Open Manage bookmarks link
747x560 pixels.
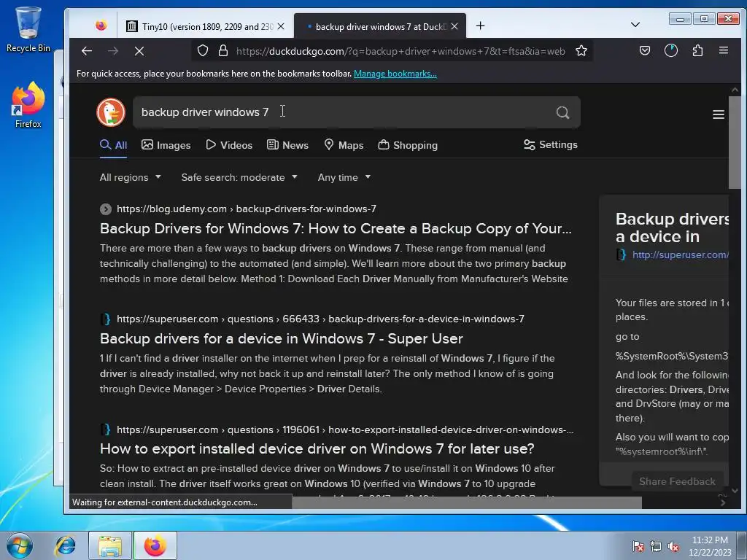pos(395,74)
